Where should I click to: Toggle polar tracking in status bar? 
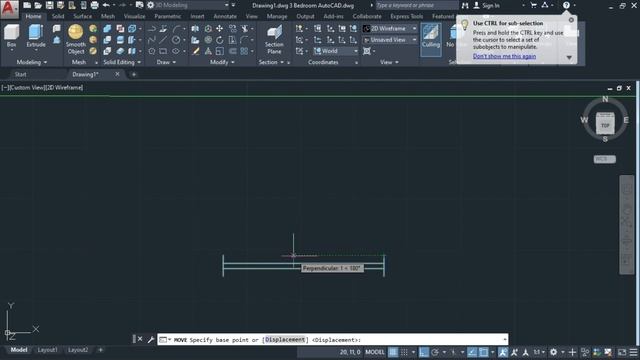tap(435, 352)
